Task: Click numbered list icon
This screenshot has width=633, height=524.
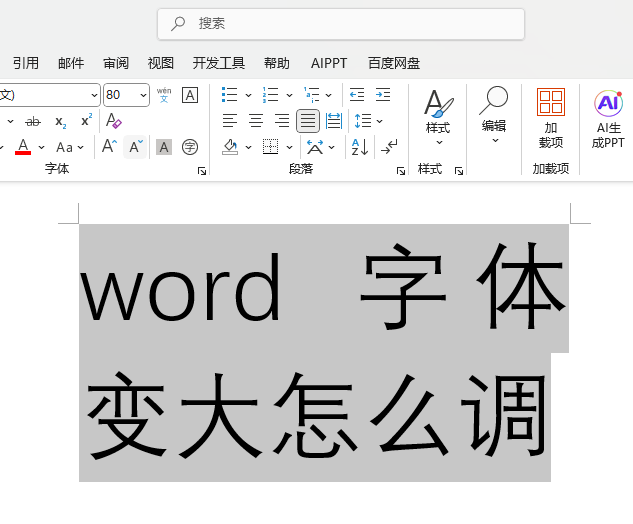Action: [270, 95]
